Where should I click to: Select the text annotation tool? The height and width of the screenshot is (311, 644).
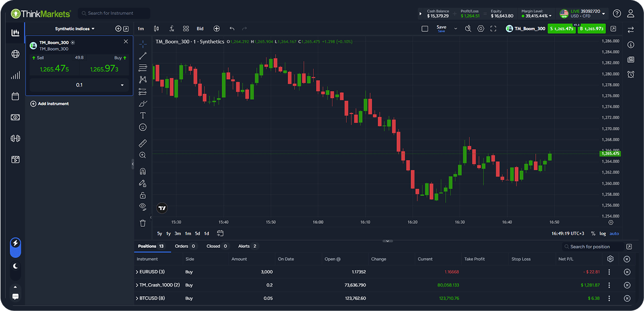click(x=143, y=115)
